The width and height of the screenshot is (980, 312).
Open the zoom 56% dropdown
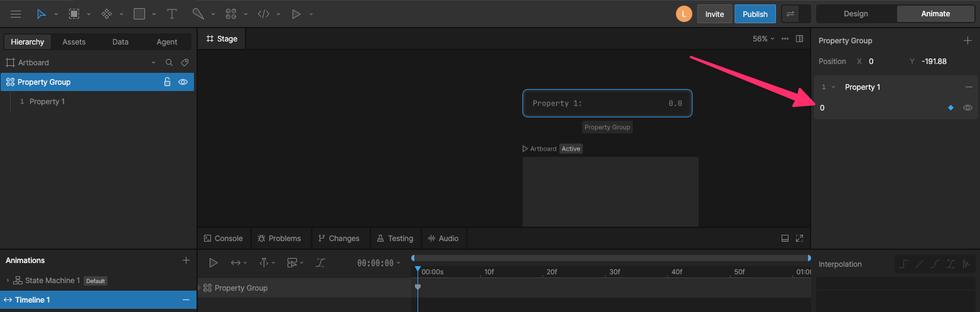pos(763,39)
